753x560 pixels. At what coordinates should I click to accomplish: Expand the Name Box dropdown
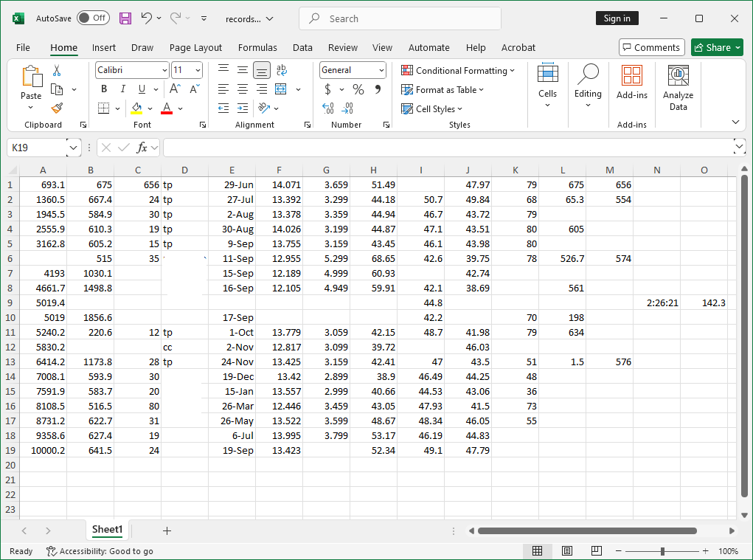click(73, 148)
